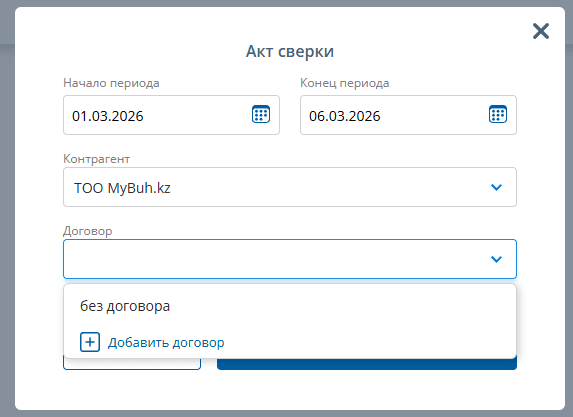Open the ТОО MyBuh.kz contractor combo box
573x417 pixels.
290,187
